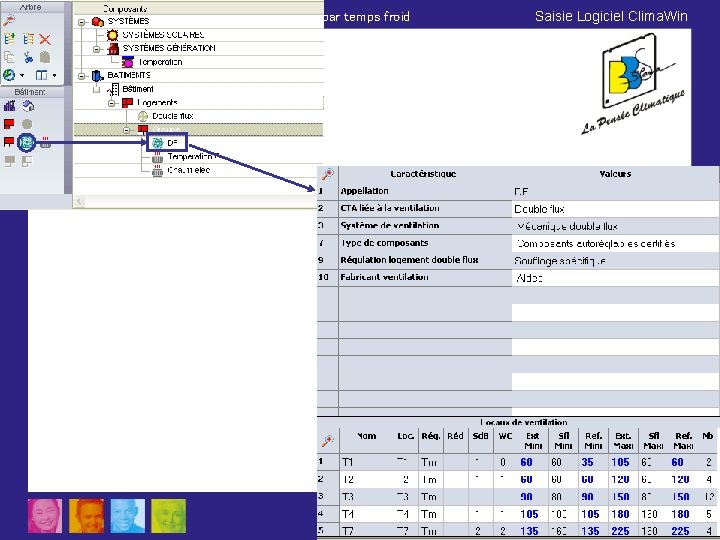This screenshot has width=720, height=540.
Task: Click the Ext. Mini value 60 in row T1
Action: pos(526,462)
